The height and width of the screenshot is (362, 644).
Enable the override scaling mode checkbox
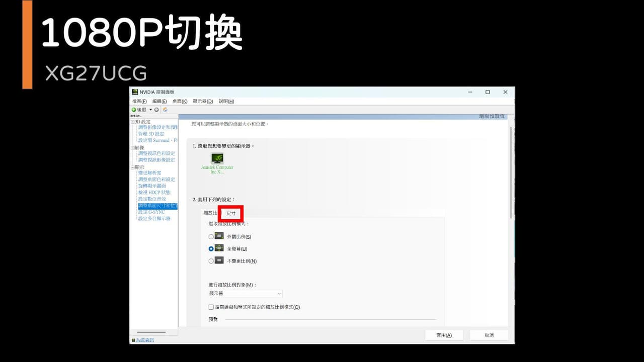click(x=211, y=307)
